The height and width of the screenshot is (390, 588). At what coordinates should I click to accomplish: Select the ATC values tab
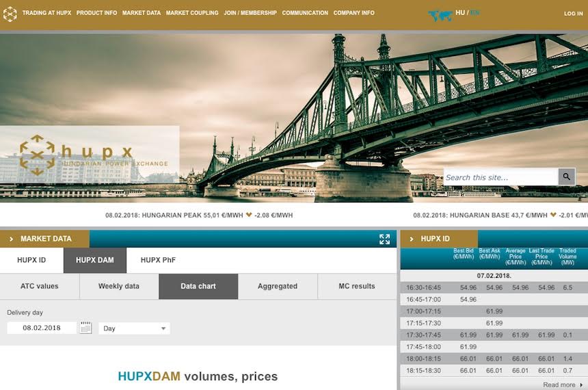pyautogui.click(x=40, y=286)
